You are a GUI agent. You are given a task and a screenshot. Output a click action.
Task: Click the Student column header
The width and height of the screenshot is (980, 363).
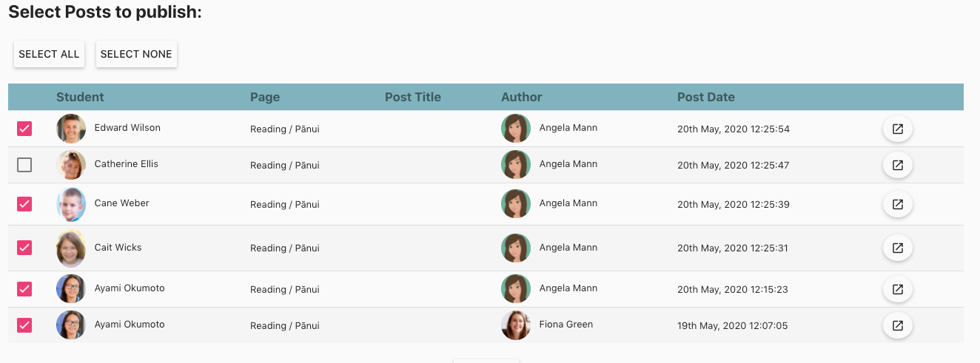(80, 97)
